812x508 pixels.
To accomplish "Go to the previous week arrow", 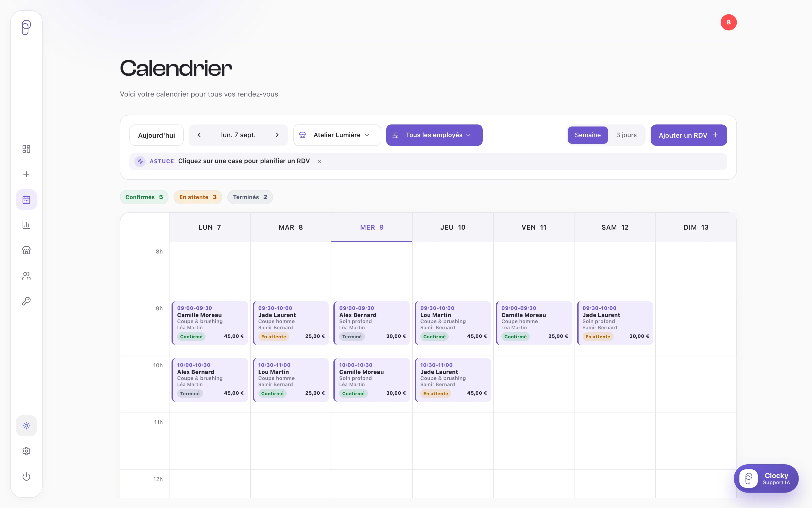I will [x=199, y=135].
